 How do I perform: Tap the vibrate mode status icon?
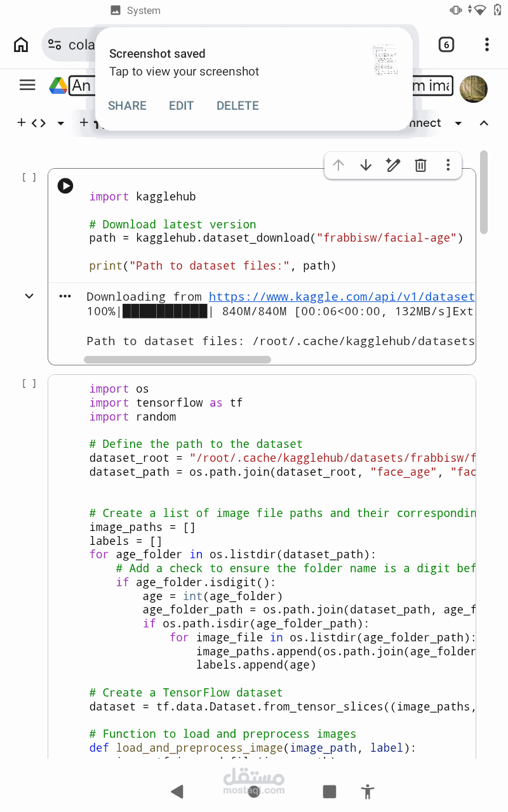(x=456, y=10)
